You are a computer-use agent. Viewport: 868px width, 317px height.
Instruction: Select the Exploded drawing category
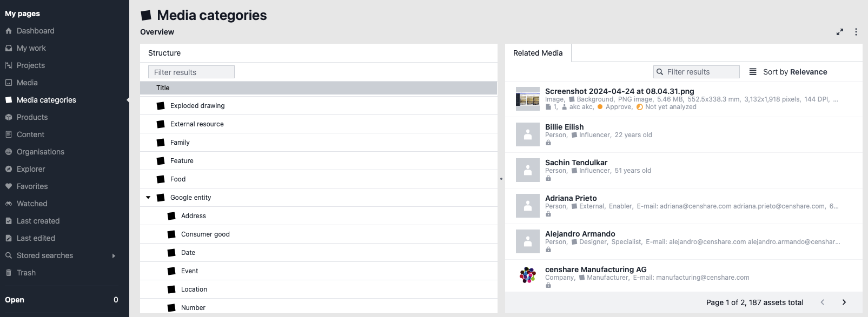click(x=197, y=106)
